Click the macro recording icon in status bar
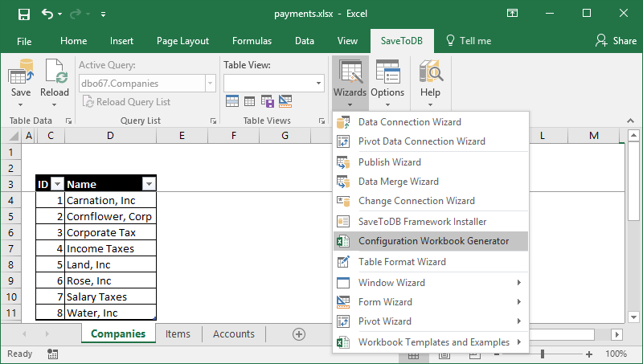This screenshot has width=643, height=364. click(x=52, y=354)
